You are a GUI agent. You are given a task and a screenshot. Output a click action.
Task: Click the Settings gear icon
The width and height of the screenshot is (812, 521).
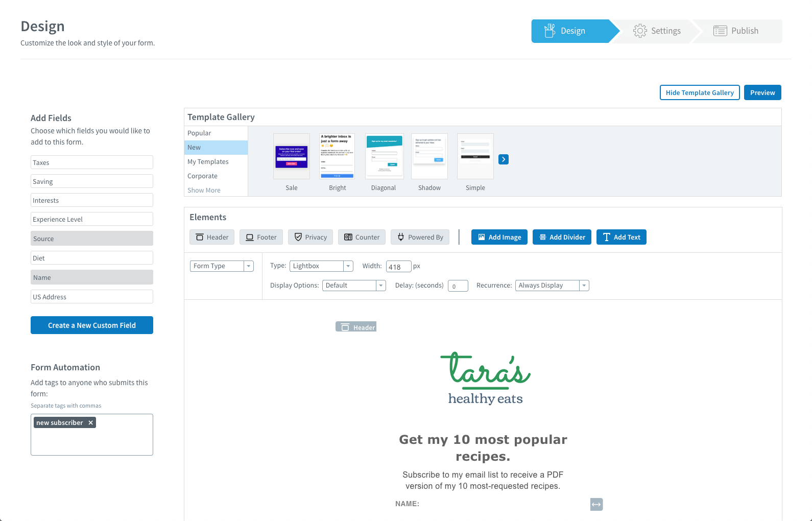pyautogui.click(x=640, y=31)
